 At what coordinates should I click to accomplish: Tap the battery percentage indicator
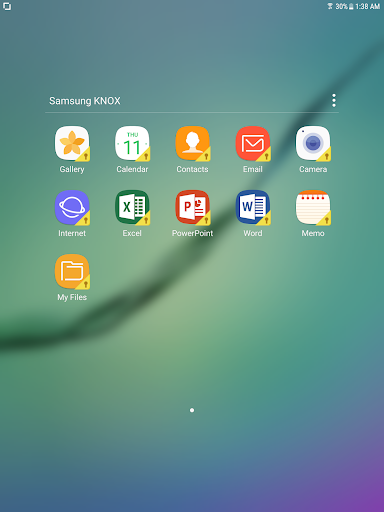pyautogui.click(x=342, y=6)
